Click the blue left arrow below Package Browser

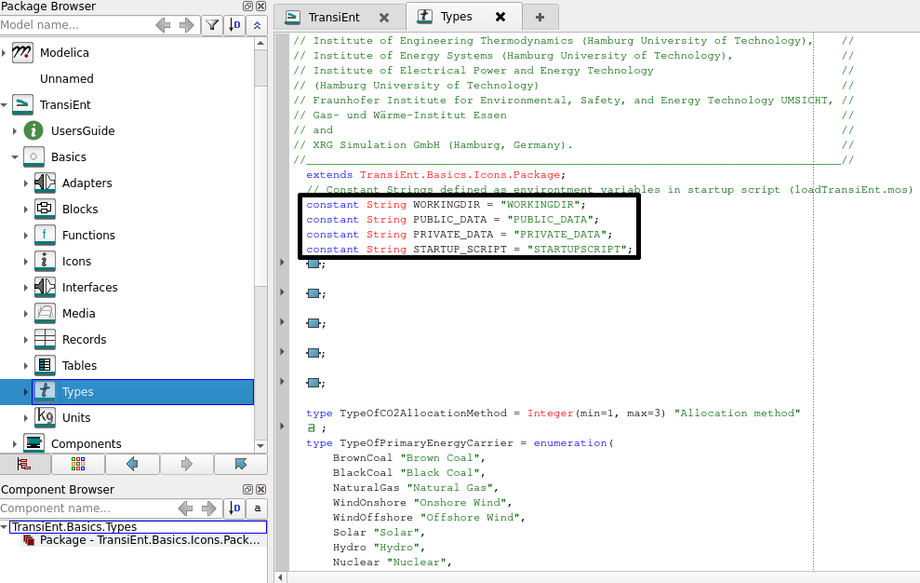coord(133,465)
